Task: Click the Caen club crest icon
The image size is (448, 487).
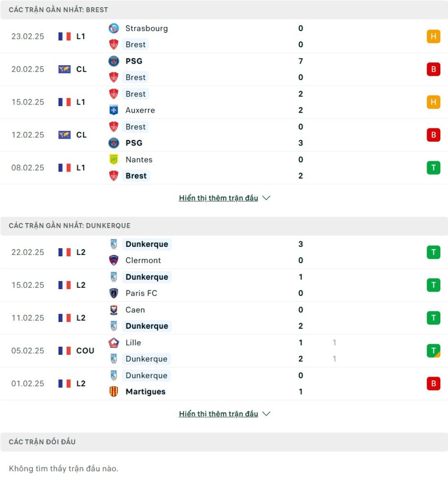Action: coord(114,310)
